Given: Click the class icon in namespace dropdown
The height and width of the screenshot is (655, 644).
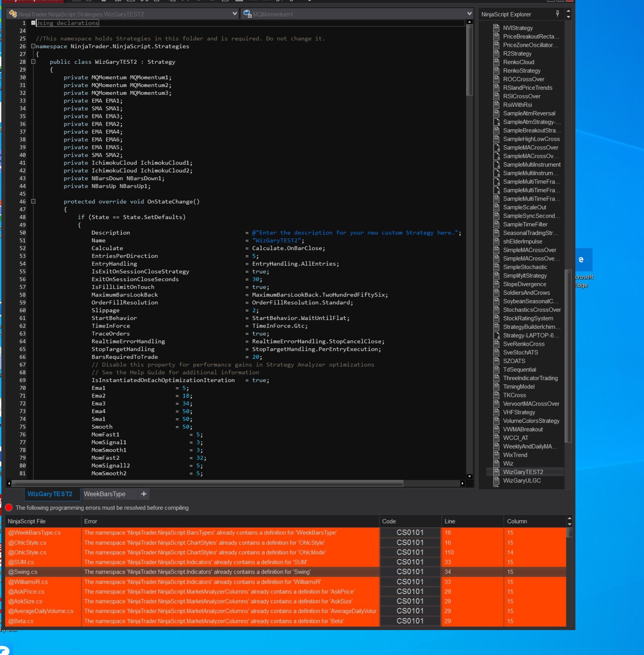Looking at the screenshot, I should click(x=13, y=14).
